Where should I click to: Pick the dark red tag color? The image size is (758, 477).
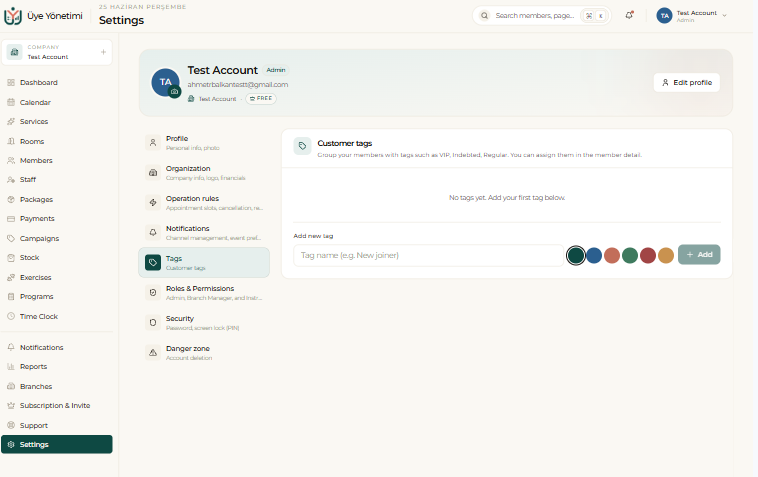pos(648,255)
